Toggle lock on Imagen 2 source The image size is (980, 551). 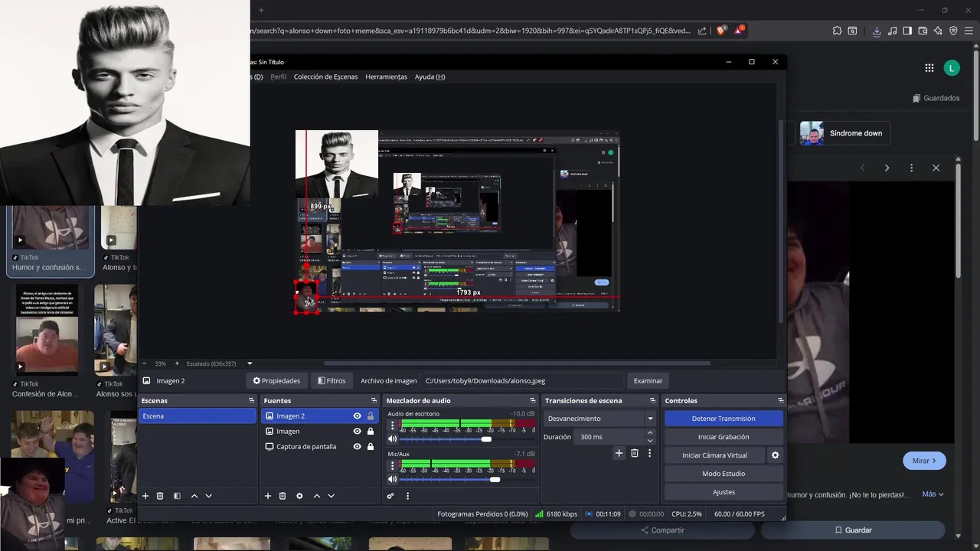(371, 416)
